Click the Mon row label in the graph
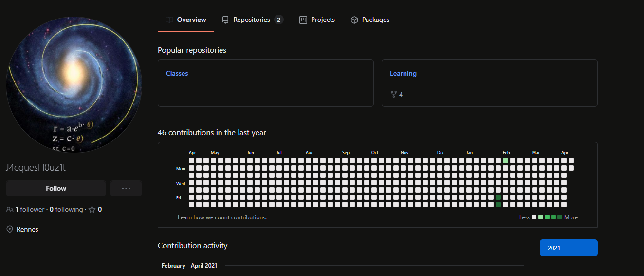 tap(181, 169)
